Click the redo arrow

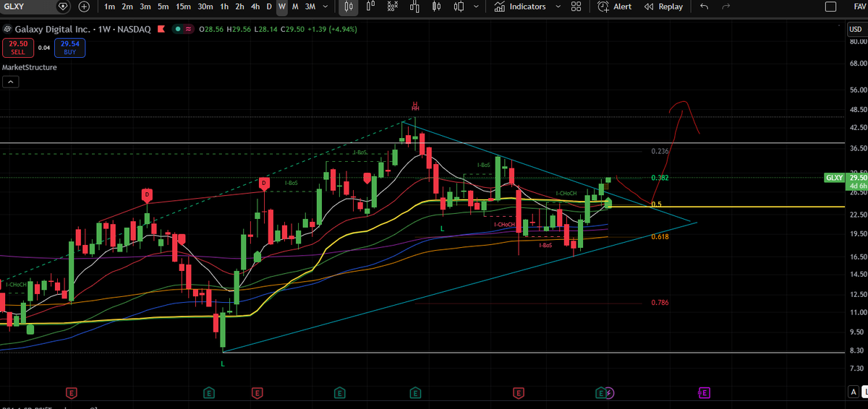click(726, 7)
